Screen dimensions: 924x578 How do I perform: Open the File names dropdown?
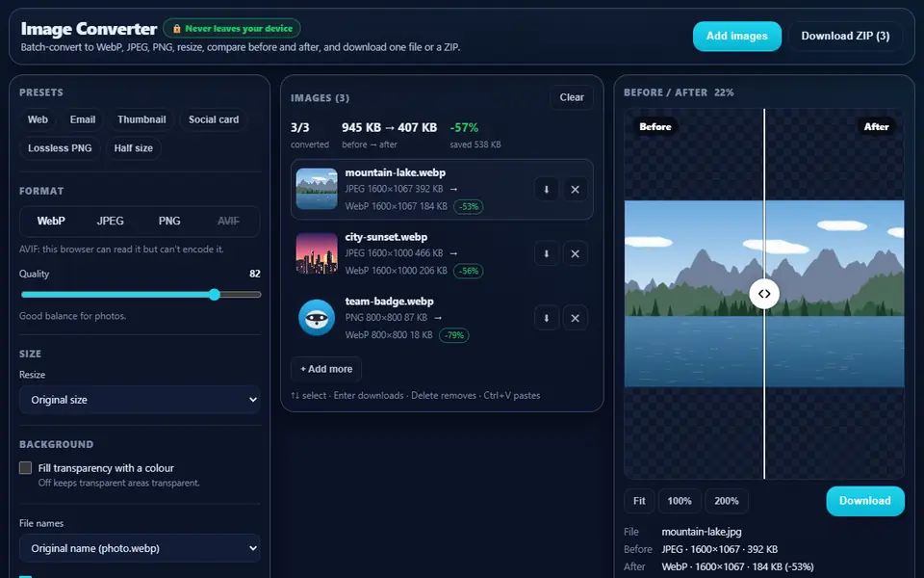point(140,548)
